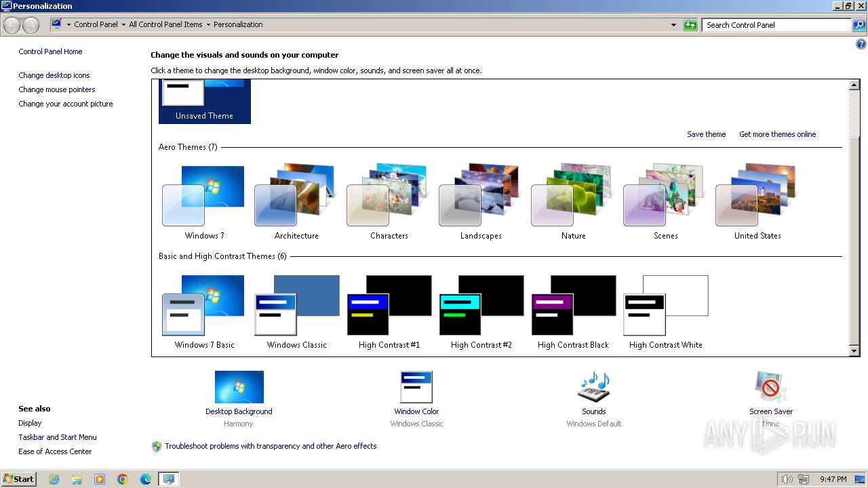The width and height of the screenshot is (868, 488).
Task: Select the Landscapes theme
Action: 481,202
